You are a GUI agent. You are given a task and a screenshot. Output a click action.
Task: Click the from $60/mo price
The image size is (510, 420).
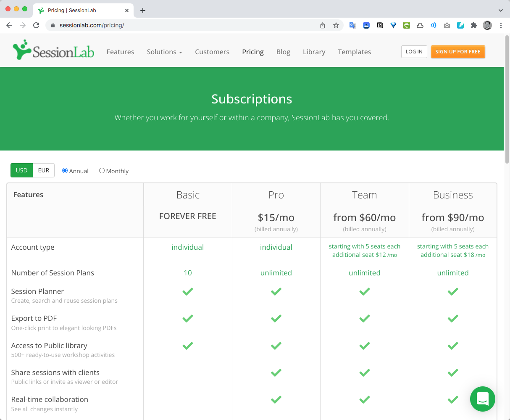tap(365, 217)
